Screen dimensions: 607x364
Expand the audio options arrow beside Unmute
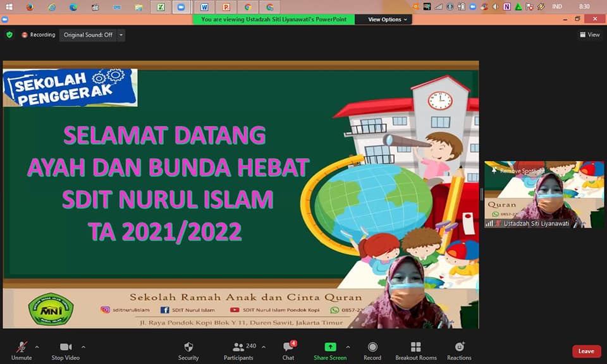click(x=37, y=347)
